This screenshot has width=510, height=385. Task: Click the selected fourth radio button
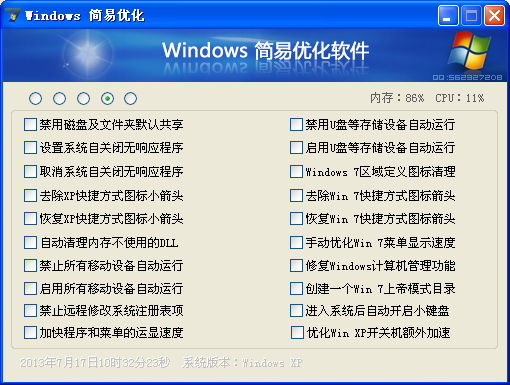tap(107, 98)
